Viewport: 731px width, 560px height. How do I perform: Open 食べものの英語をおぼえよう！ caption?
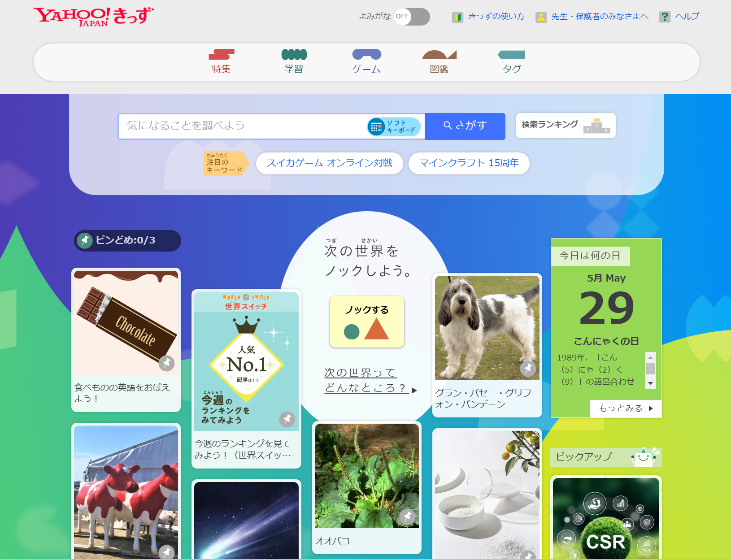pyautogui.click(x=122, y=393)
